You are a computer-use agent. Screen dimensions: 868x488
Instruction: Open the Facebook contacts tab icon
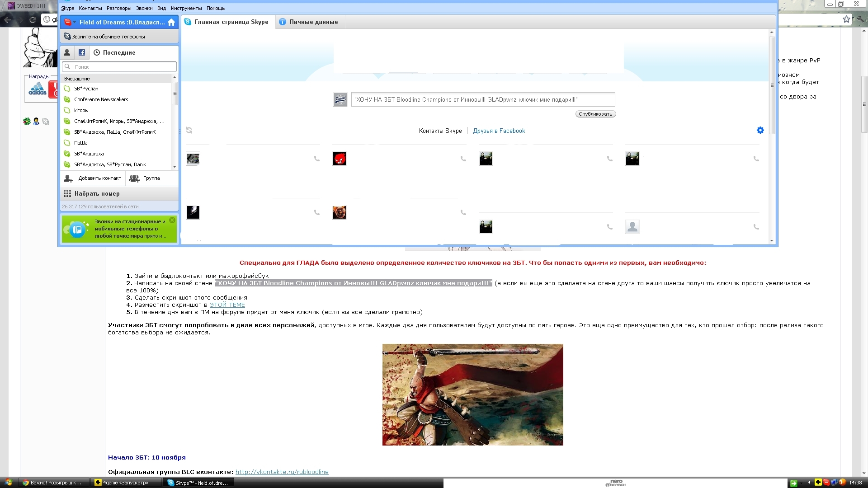tap(81, 52)
